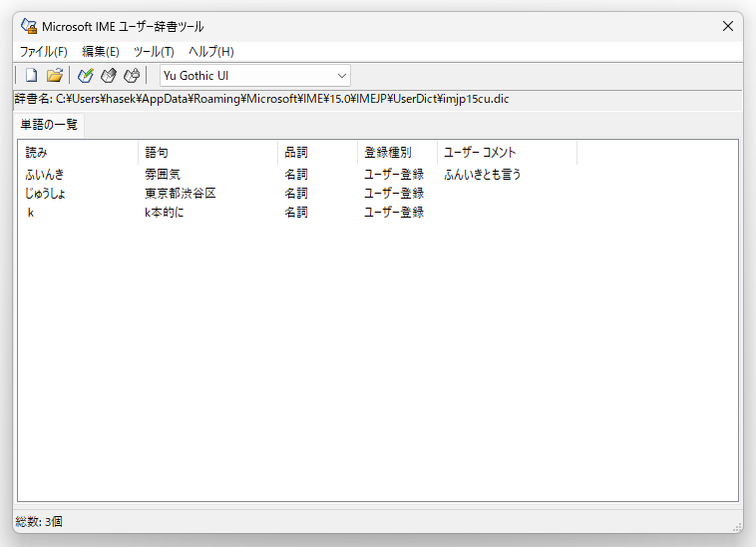The width and height of the screenshot is (756, 547).
Task: Close the user dictionary tool window
Action: (x=727, y=26)
